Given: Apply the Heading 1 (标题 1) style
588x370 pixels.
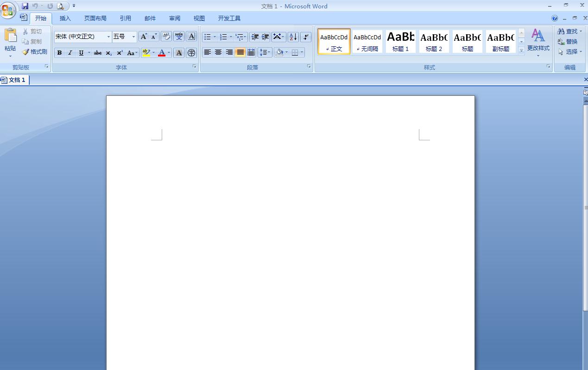Looking at the screenshot, I should click(x=401, y=42).
